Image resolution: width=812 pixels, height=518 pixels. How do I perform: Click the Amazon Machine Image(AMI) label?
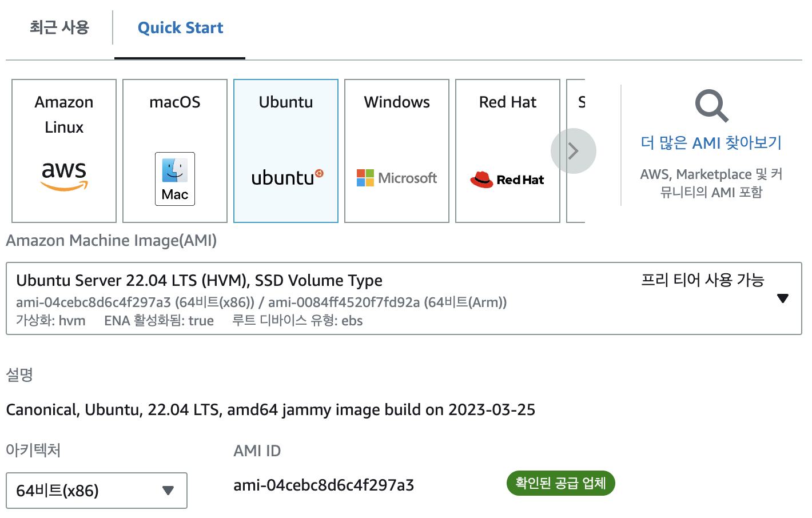click(x=112, y=241)
